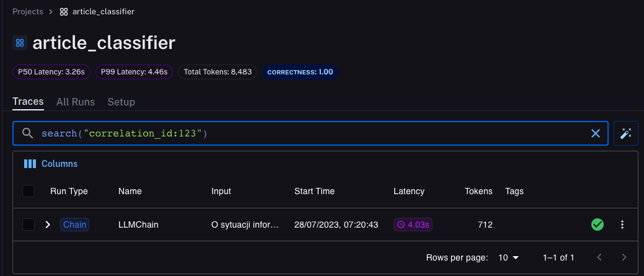Open the Rows per page dropdown
Image resolution: width=644 pixels, height=276 pixels.
pos(509,257)
